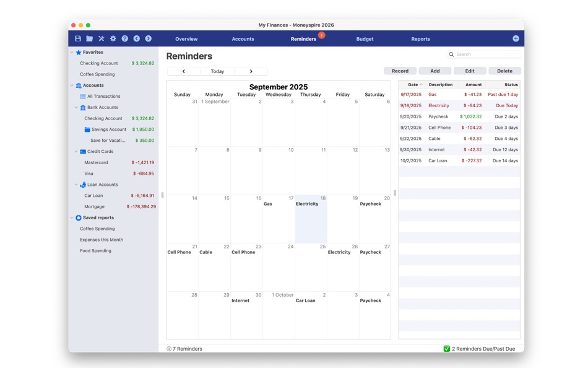Open the Reminders tab
Screen dimensions: 588x368
(303, 39)
